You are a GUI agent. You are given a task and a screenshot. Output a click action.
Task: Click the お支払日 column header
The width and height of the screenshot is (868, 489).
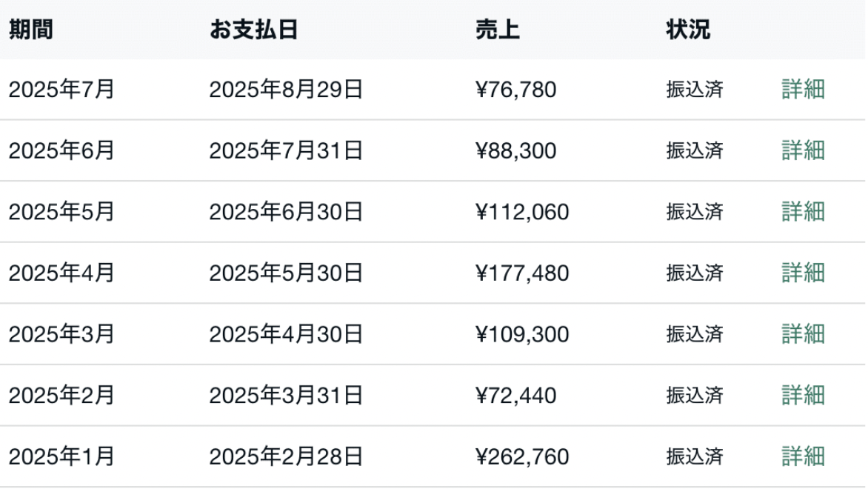pos(253,30)
